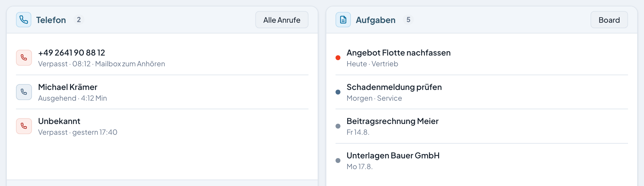Open the task Board view
This screenshot has width=644, height=186.
click(x=609, y=20)
